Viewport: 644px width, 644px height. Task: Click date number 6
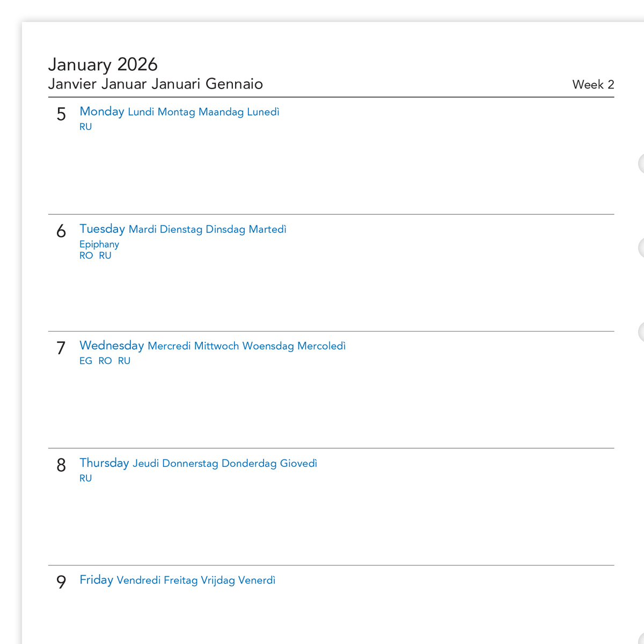(61, 231)
